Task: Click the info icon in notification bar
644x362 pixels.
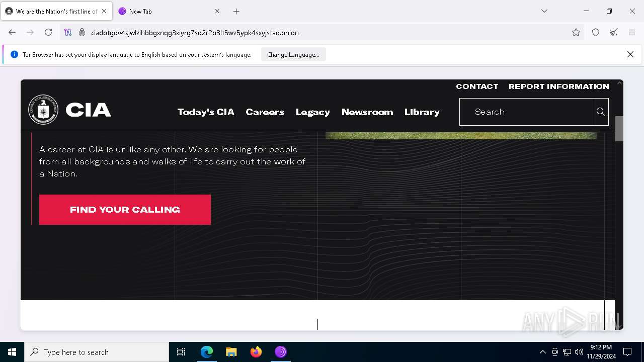Action: (14, 54)
